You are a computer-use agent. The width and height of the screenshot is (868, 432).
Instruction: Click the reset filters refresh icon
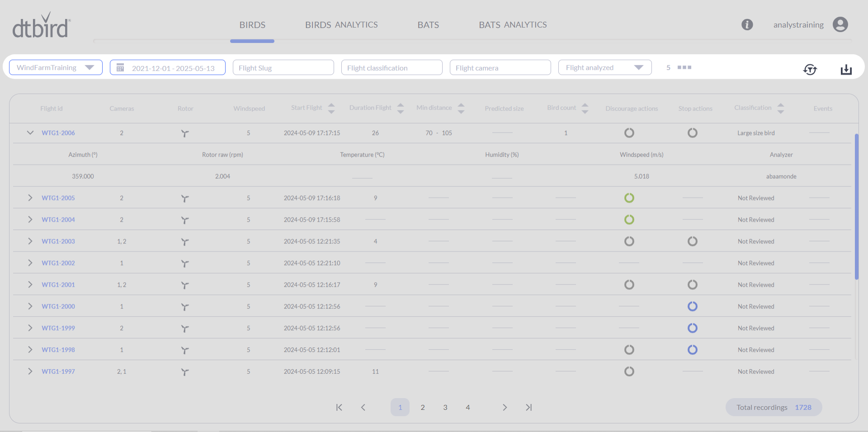point(810,69)
